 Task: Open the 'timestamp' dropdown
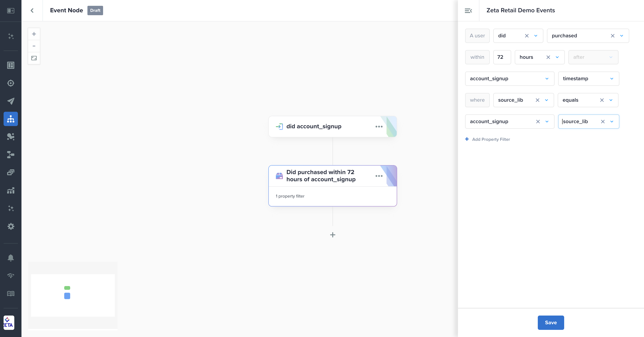tap(612, 79)
